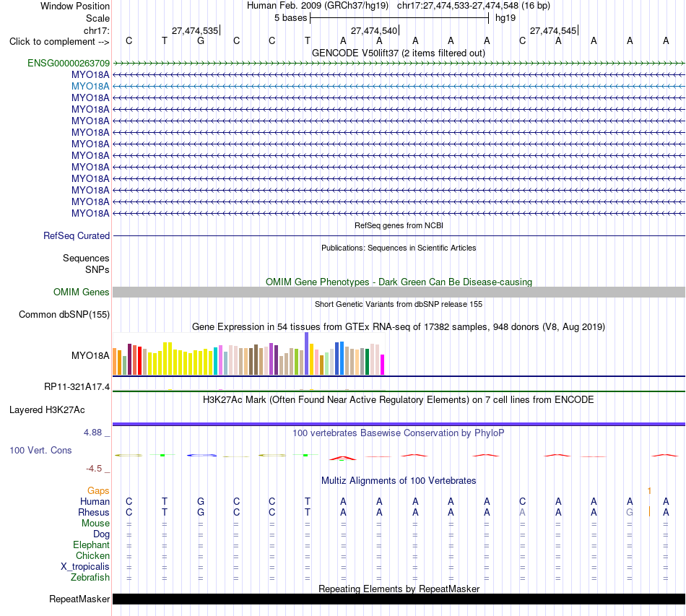Click position marker 27,474,540
Viewport: 686px width, 616px height.
[374, 30]
